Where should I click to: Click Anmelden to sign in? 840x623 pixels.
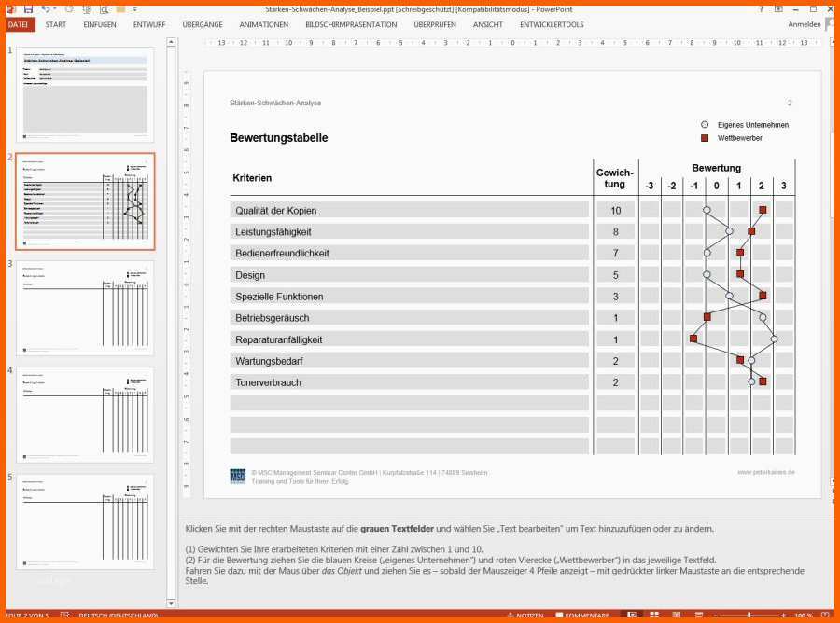click(x=804, y=24)
